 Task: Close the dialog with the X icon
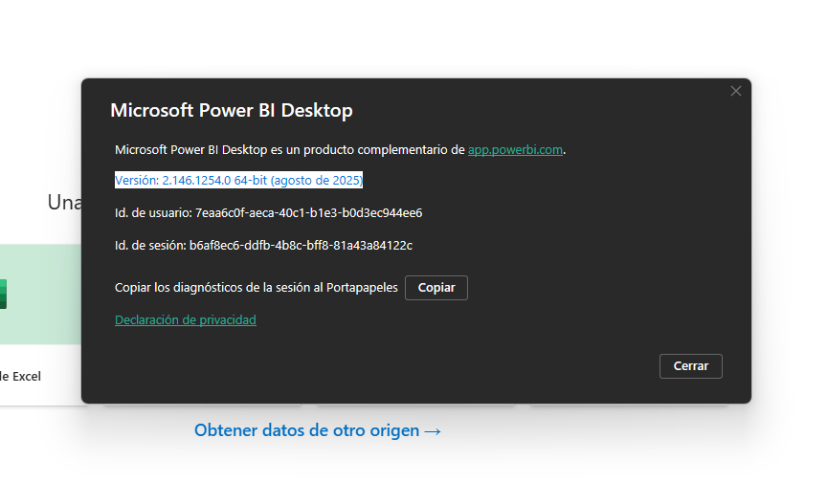(735, 91)
